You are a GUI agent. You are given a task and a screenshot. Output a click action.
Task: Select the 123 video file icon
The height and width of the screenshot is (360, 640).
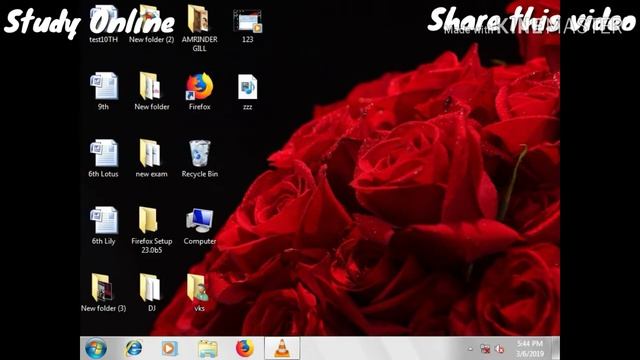pyautogui.click(x=247, y=25)
